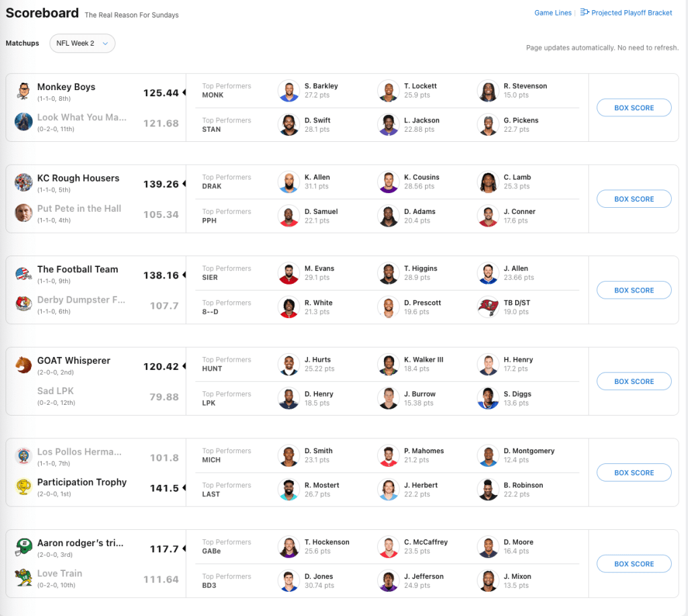
Task: Open the Put Pete in the Hall team
Action: click(79, 208)
